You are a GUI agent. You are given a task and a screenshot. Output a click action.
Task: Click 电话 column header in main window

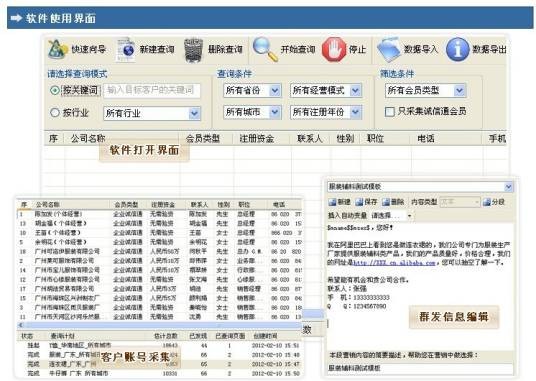pos(426,138)
